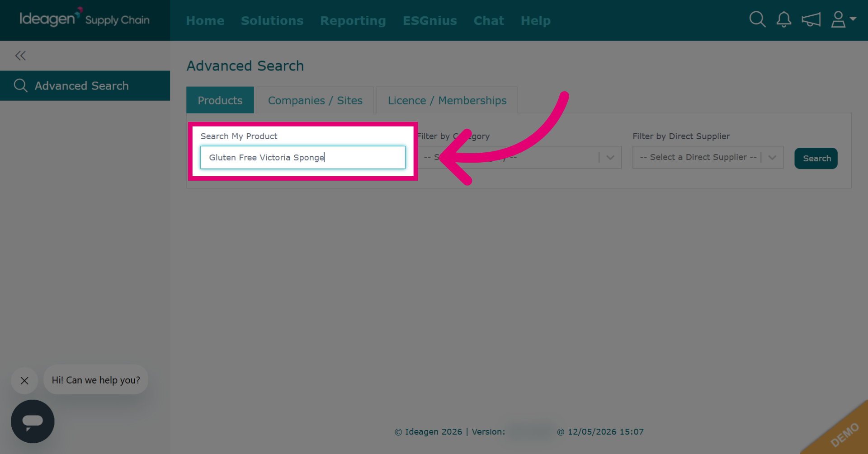
Task: Select the Products tab
Action: (x=220, y=100)
